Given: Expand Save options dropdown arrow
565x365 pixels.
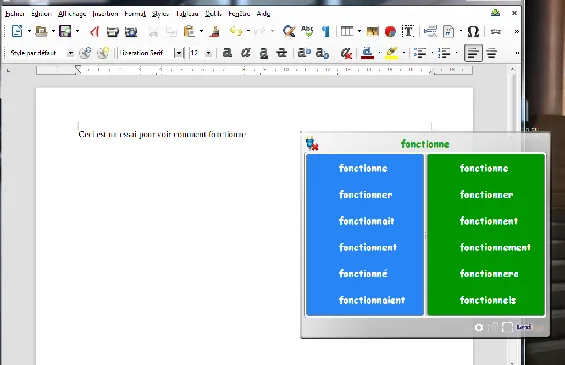Looking at the screenshot, I should [x=77, y=31].
